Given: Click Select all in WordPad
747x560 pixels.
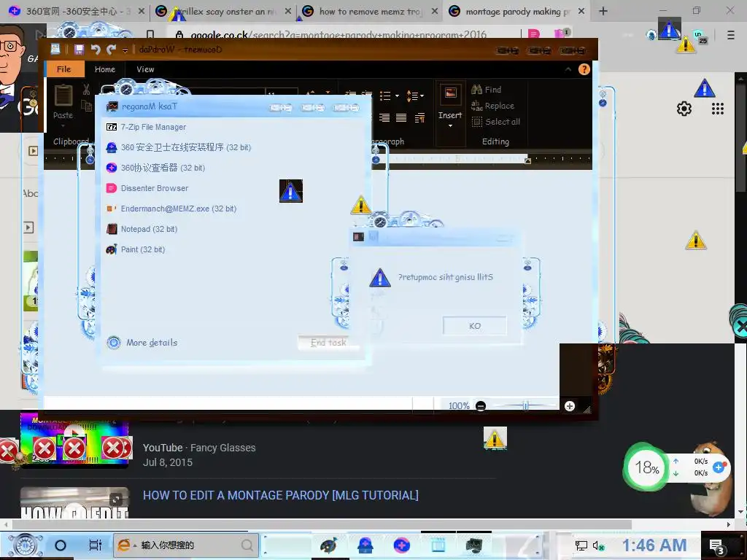Looking at the screenshot, I should 495,122.
